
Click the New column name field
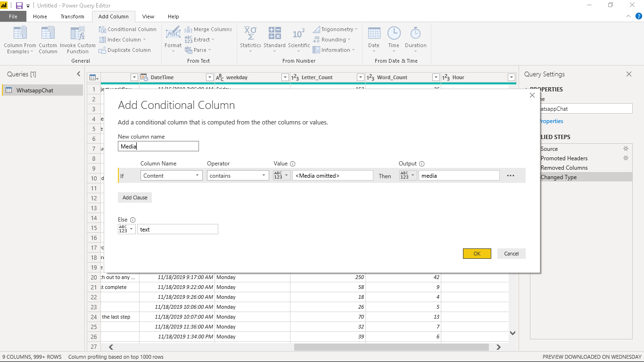point(158,147)
